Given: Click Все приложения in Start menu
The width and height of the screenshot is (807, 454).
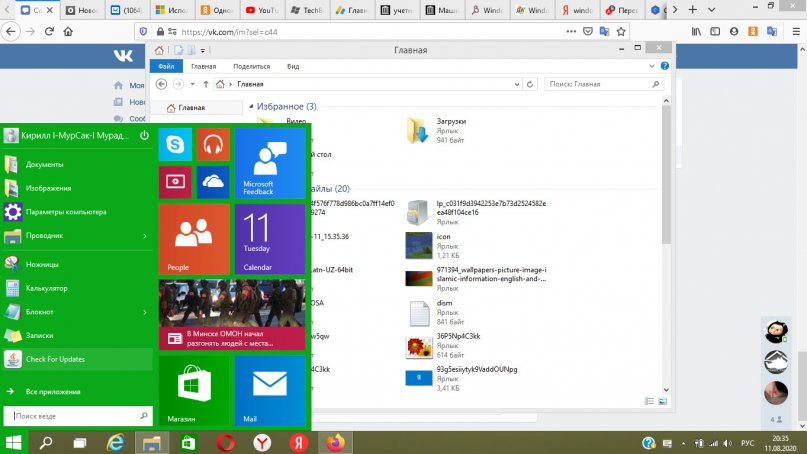Looking at the screenshot, I should [53, 392].
